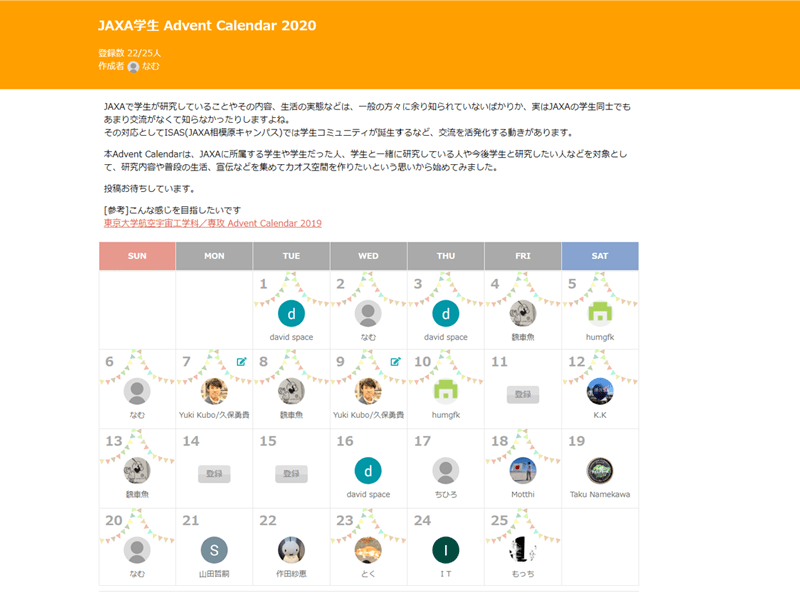This screenshot has height=594, width=800.
Task: Open Motthi avatar on day 18
Action: (x=523, y=471)
